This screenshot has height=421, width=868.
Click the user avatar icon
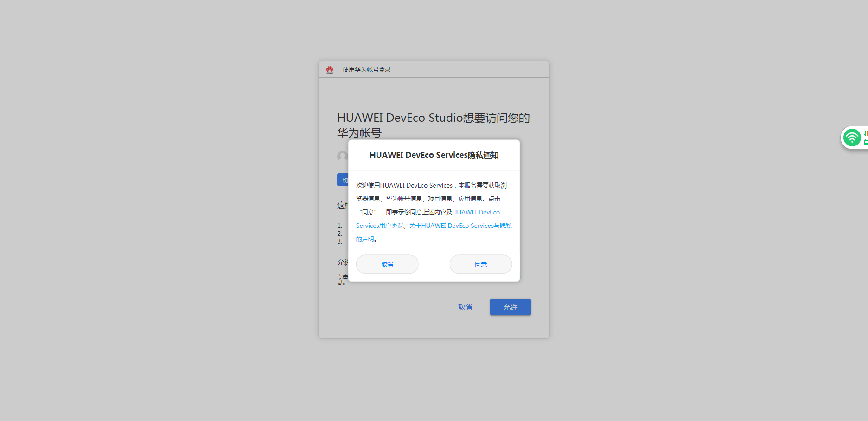point(342,156)
